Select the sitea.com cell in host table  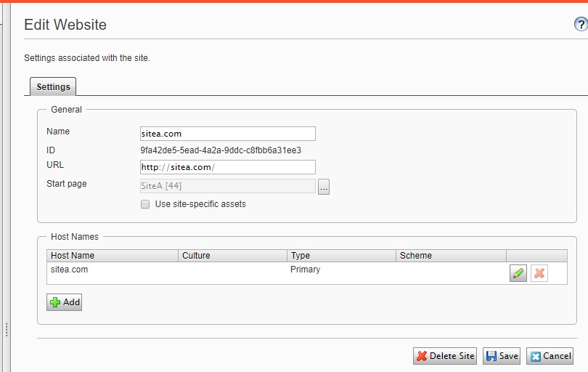70,270
